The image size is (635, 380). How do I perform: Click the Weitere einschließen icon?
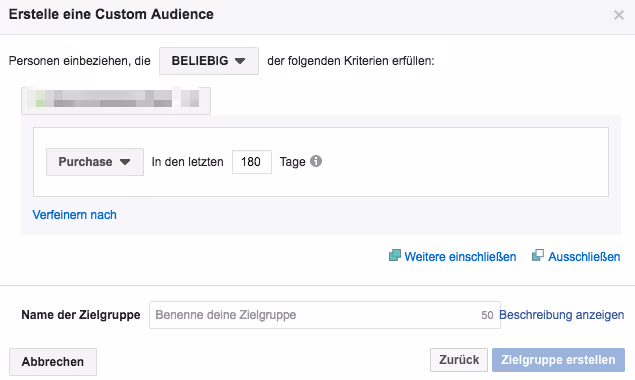(x=394, y=256)
